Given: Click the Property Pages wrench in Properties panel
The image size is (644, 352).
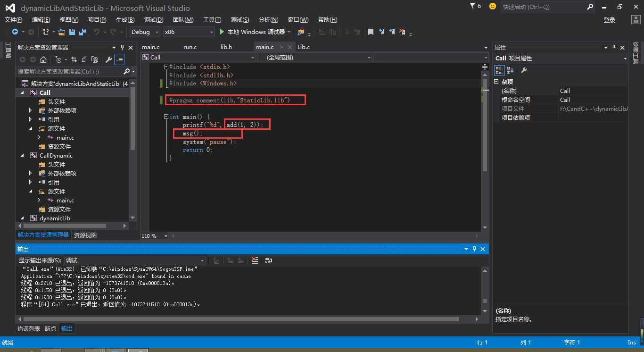Looking at the screenshot, I should (x=524, y=70).
